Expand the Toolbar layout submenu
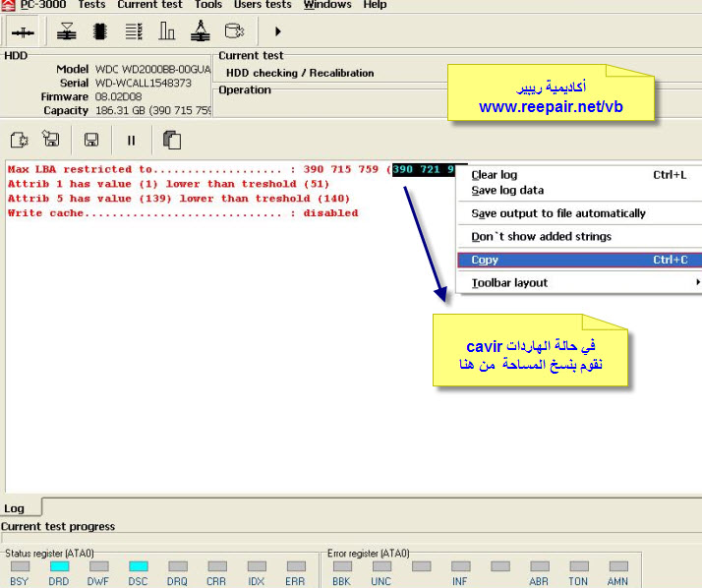 (x=579, y=283)
